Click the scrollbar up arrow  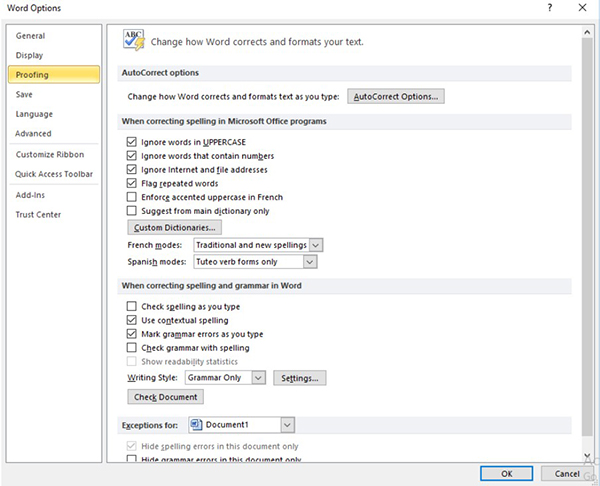click(587, 33)
